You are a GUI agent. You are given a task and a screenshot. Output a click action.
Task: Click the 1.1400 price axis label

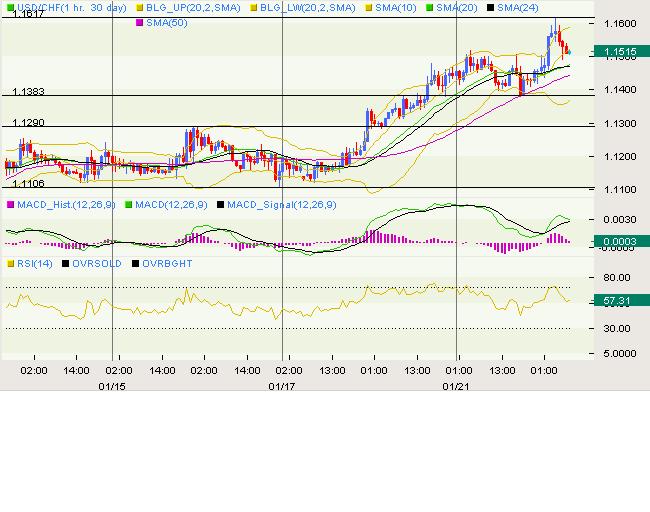click(620, 90)
